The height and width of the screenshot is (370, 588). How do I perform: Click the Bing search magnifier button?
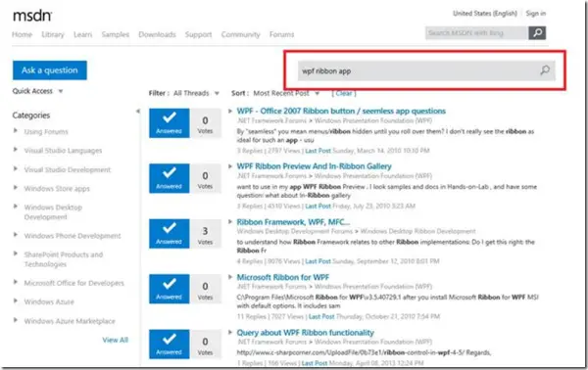pos(537,33)
